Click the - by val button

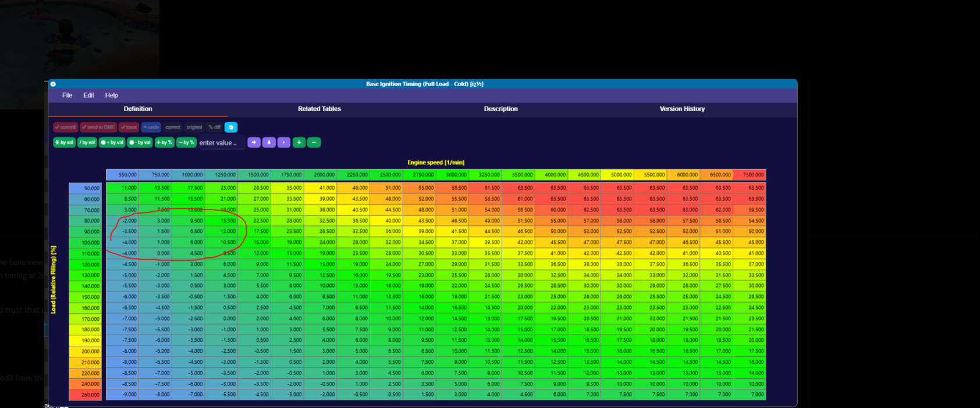coord(140,143)
